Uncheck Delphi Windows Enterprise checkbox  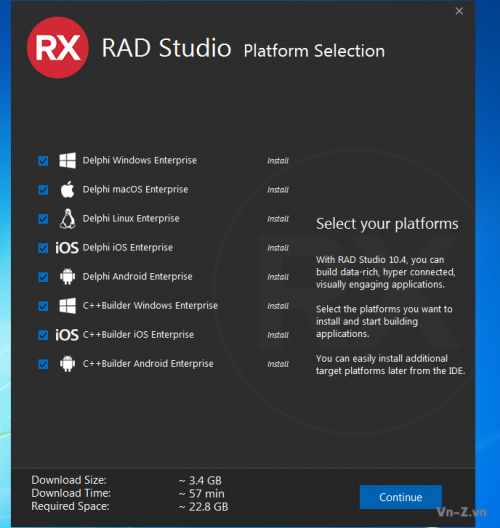click(x=43, y=161)
